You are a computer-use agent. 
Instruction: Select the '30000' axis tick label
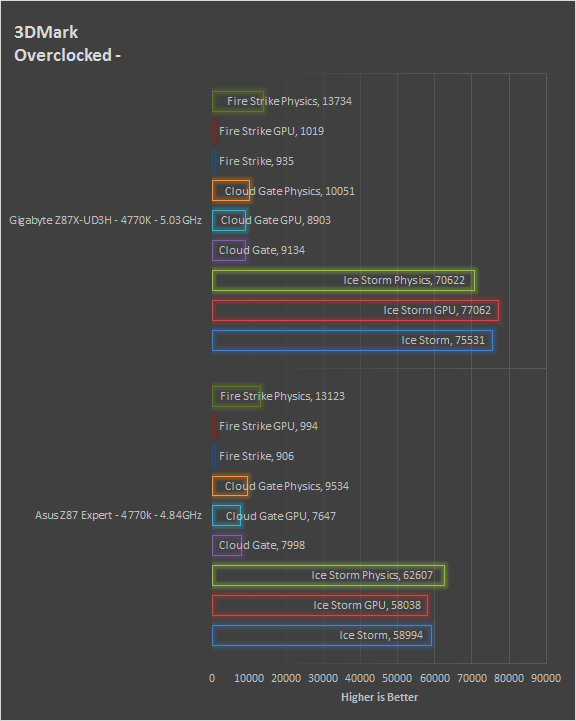pos(323,678)
